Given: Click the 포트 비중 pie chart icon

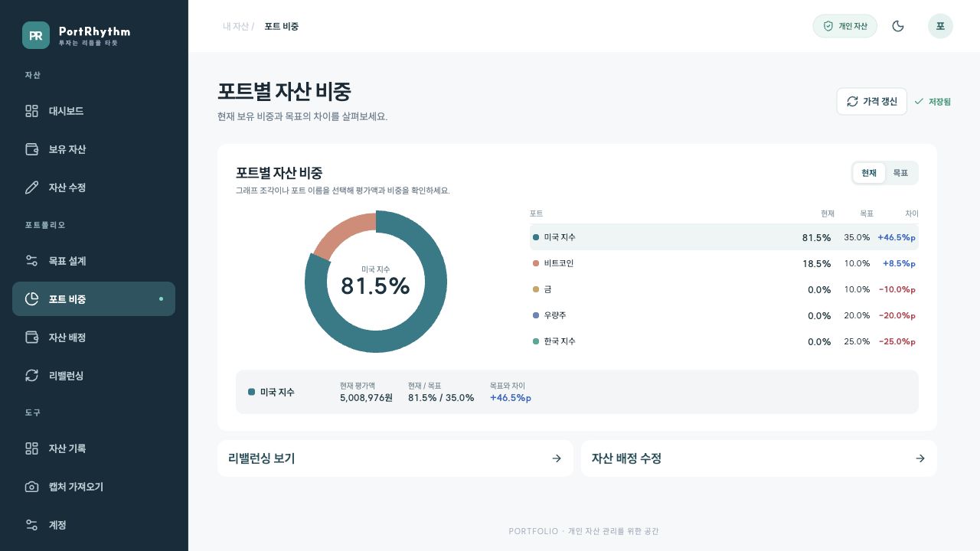Looking at the screenshot, I should (31, 299).
